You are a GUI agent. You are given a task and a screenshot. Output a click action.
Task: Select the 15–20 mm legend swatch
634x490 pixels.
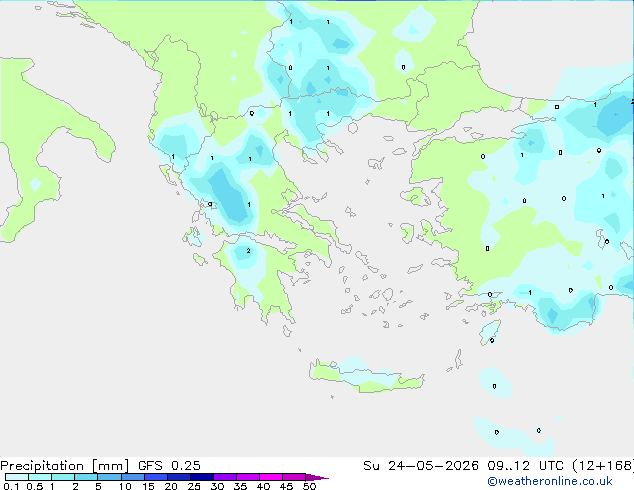(156, 477)
